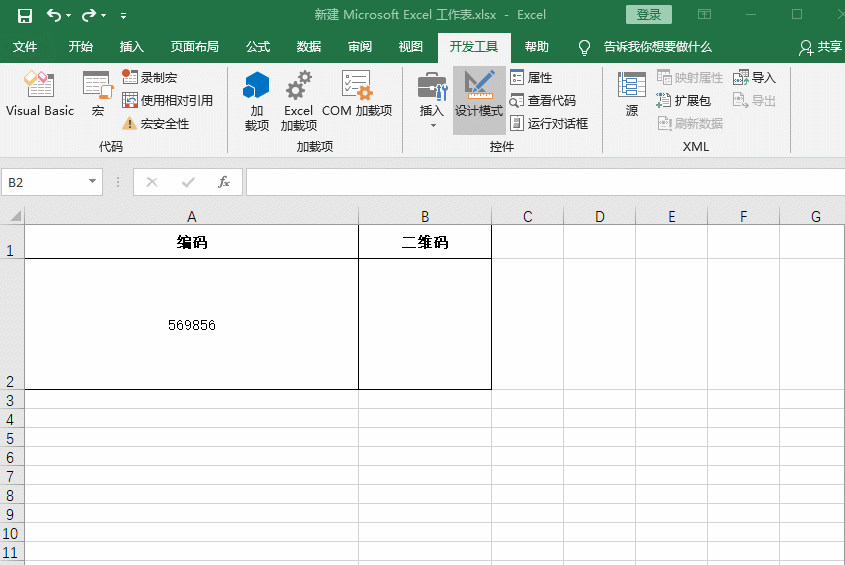Open 扩展包 expansion packs
The height and width of the screenshot is (565, 845).
(683, 100)
